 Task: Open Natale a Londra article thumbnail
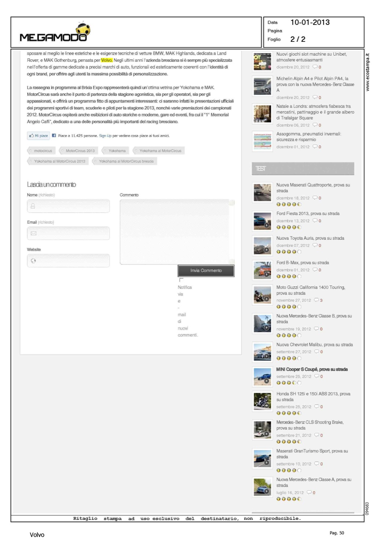click(262, 114)
